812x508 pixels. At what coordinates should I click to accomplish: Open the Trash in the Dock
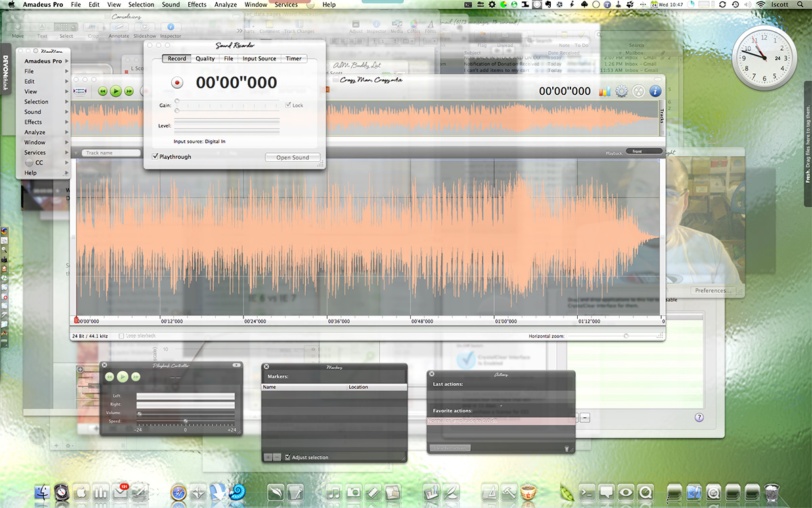click(x=772, y=492)
